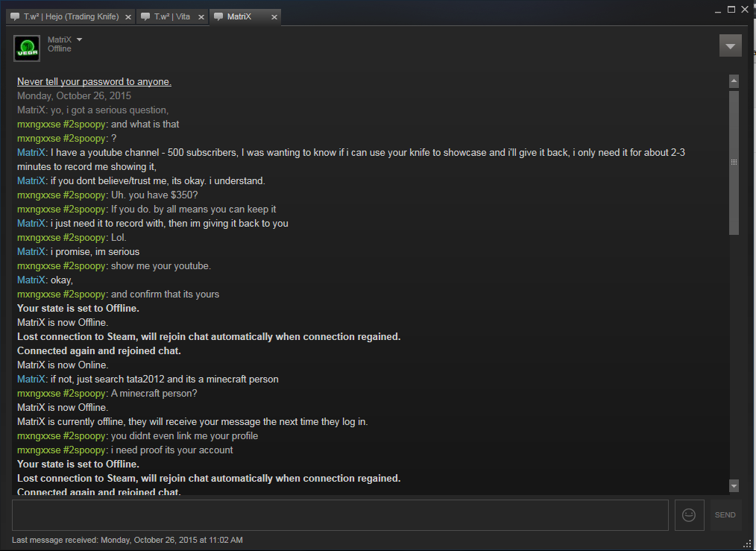Viewport: 756px width, 551px height.
Task: Click the window resize grip corner
Action: coord(747,544)
